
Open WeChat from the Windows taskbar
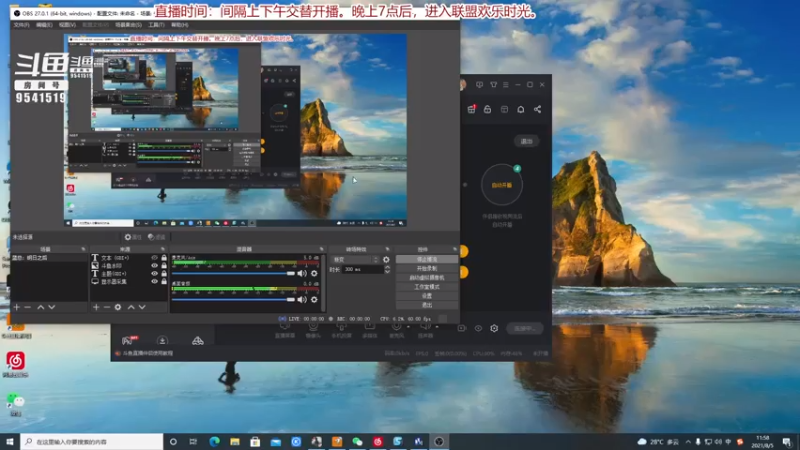[357, 441]
